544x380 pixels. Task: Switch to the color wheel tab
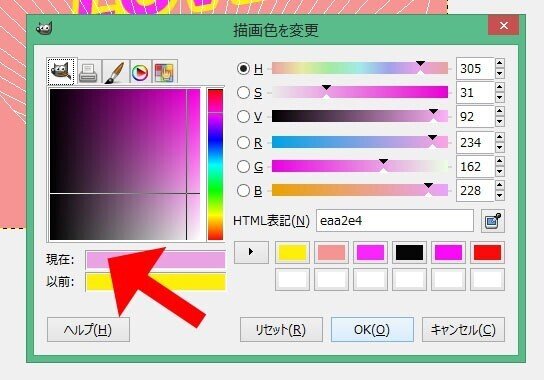coord(140,72)
